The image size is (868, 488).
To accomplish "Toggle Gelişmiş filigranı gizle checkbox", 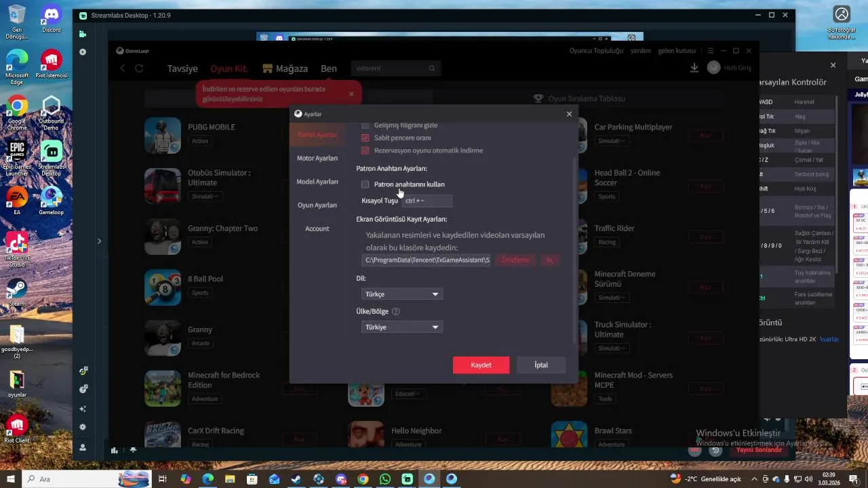I will click(366, 125).
